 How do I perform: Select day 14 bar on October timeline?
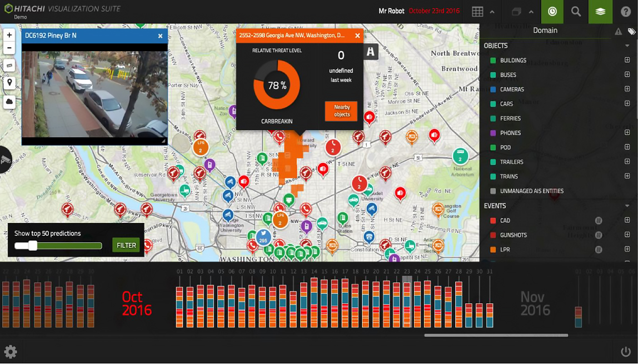pos(314,302)
